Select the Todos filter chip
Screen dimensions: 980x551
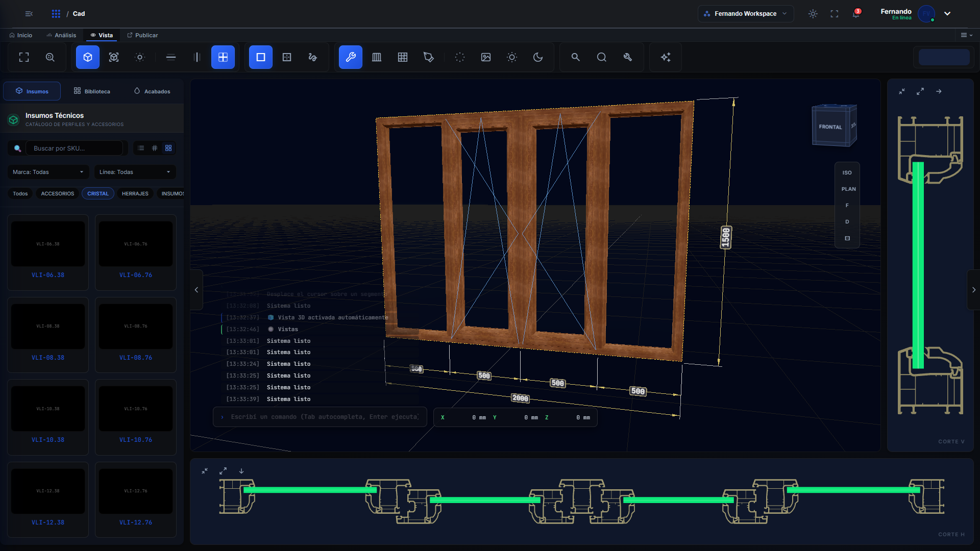[x=20, y=194]
